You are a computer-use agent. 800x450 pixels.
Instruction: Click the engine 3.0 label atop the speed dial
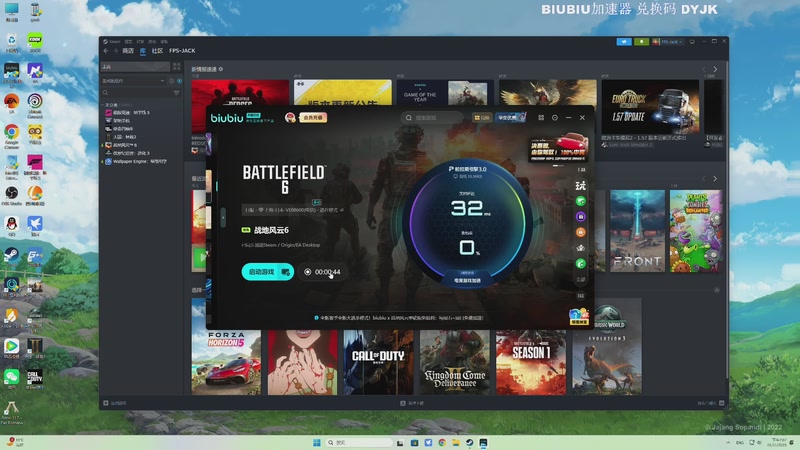pos(467,169)
